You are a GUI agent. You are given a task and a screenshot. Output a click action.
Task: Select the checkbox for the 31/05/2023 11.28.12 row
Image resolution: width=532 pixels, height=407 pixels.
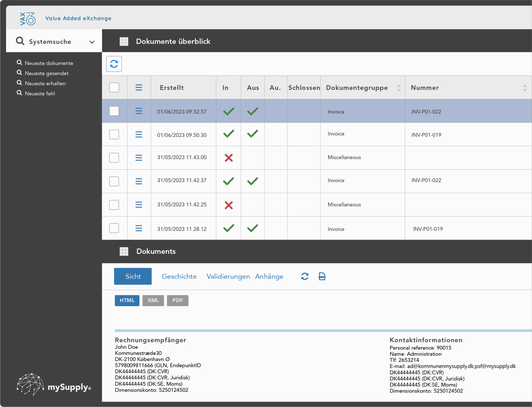pyautogui.click(x=114, y=228)
